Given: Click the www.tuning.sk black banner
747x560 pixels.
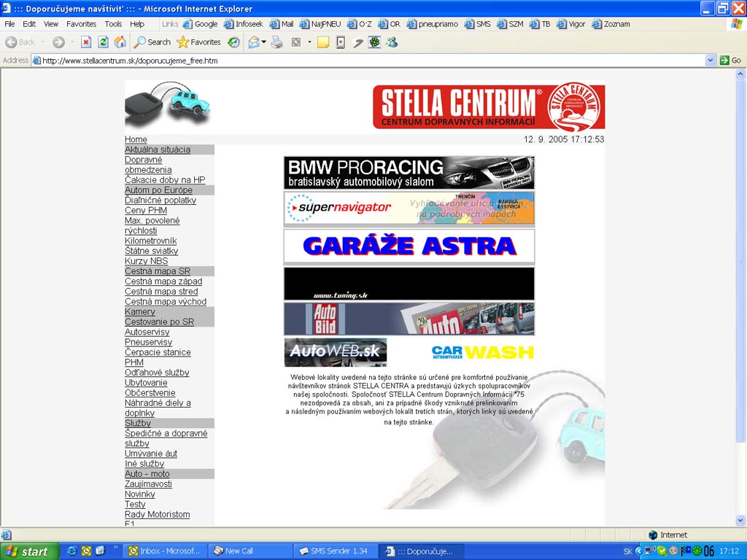Looking at the screenshot, I should click(x=409, y=284).
